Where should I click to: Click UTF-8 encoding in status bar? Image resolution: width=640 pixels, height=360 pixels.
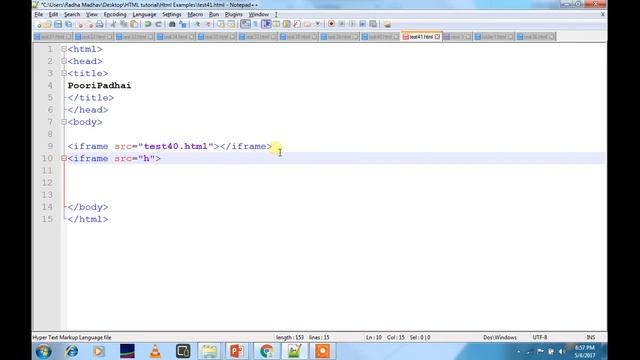tap(540, 338)
